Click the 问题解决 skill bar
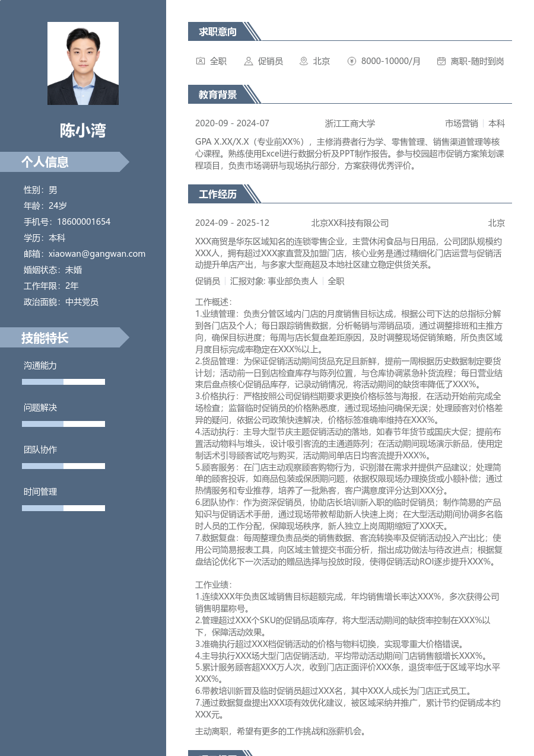This screenshot has width=534, height=756. click(x=63, y=424)
